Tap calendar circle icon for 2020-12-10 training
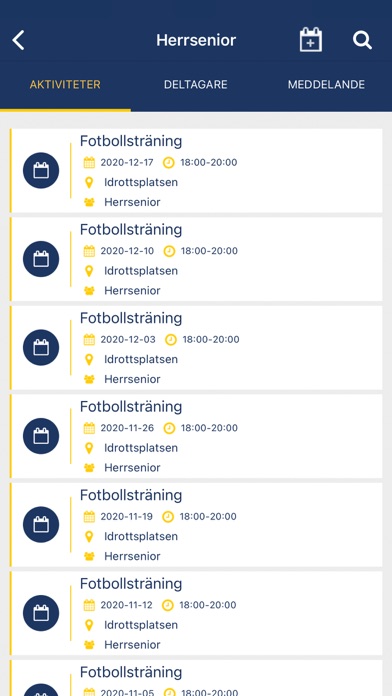Viewport: 392px width, 696px height. 41,259
